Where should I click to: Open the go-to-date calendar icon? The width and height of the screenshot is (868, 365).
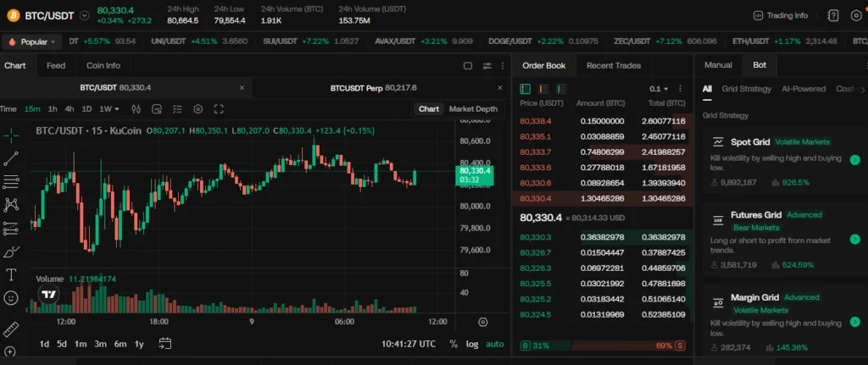click(x=165, y=344)
